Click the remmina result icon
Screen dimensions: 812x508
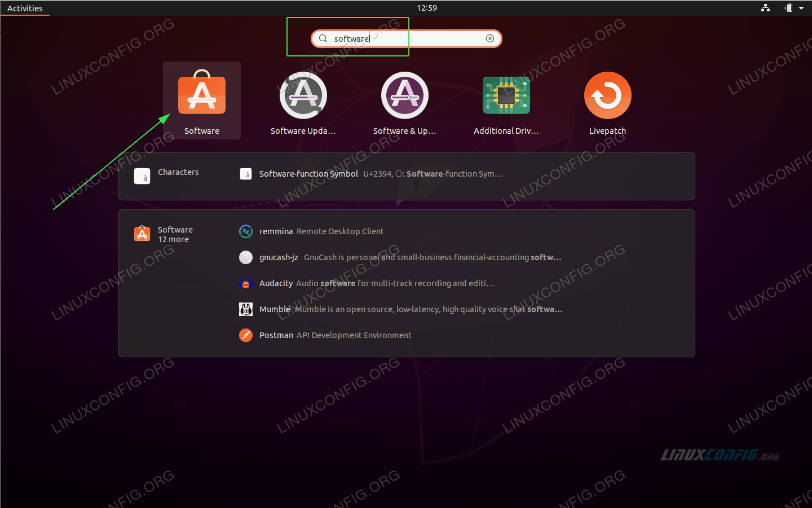click(246, 231)
